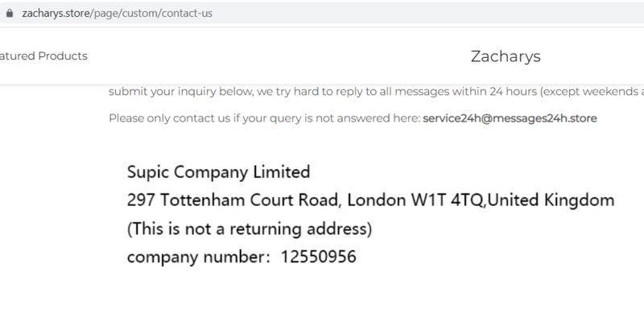Screen dimensions: 644x326
Task: Select the zacharys.store address bar URL
Action: (x=117, y=13)
